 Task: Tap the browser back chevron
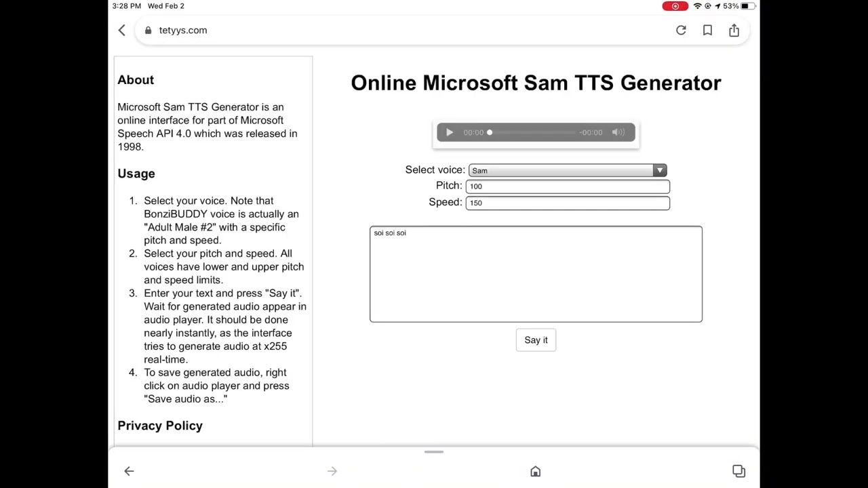click(x=122, y=30)
